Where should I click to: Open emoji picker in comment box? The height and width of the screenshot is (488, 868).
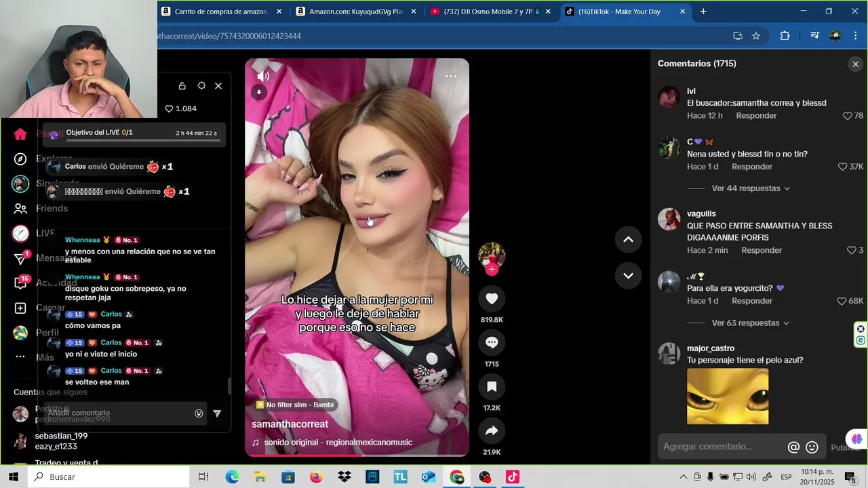coord(812,447)
